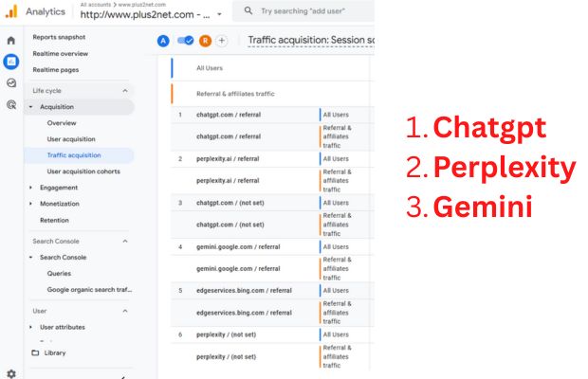588x379 pixels.
Task: Click the Home icon in left rail
Action: [x=10, y=41]
